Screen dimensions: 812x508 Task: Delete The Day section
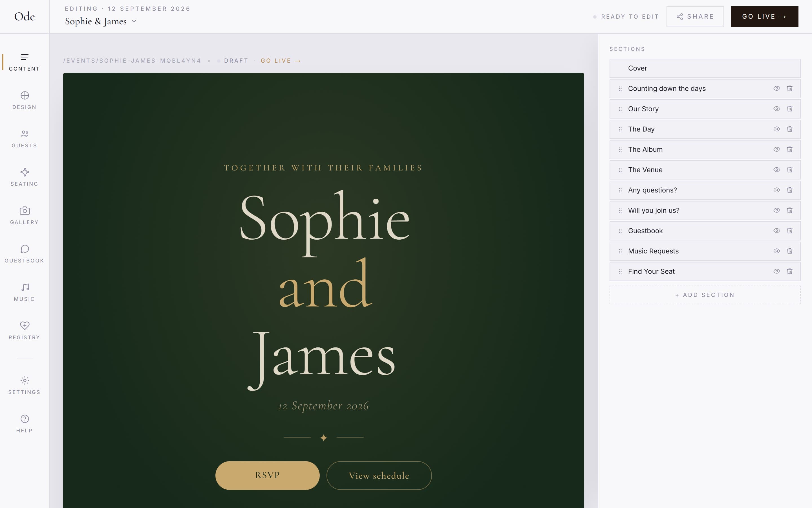point(789,129)
